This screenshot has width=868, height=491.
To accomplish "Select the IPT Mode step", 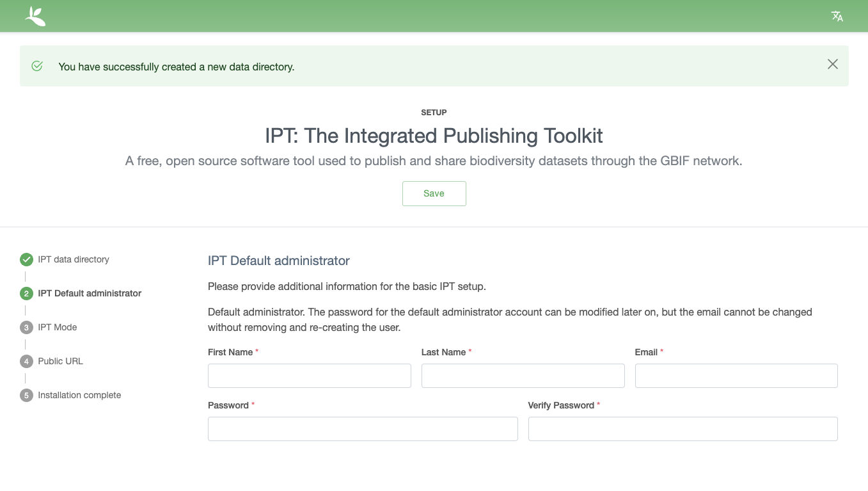I will click(x=56, y=327).
